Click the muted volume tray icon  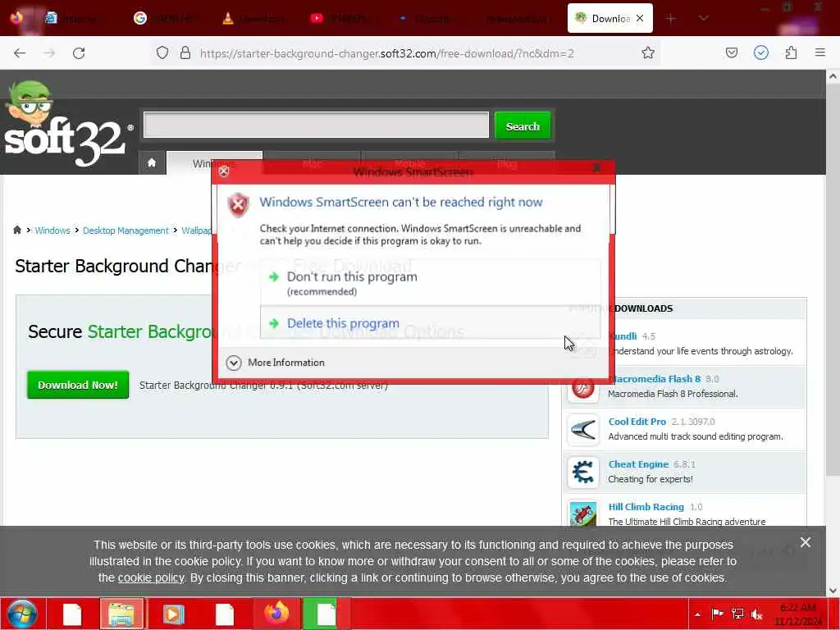(757, 614)
